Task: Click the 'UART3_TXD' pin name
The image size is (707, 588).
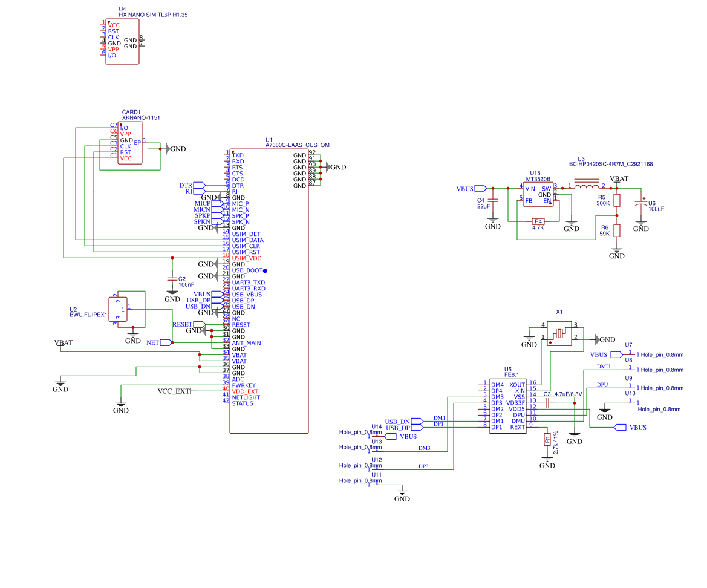Action: pos(249,283)
